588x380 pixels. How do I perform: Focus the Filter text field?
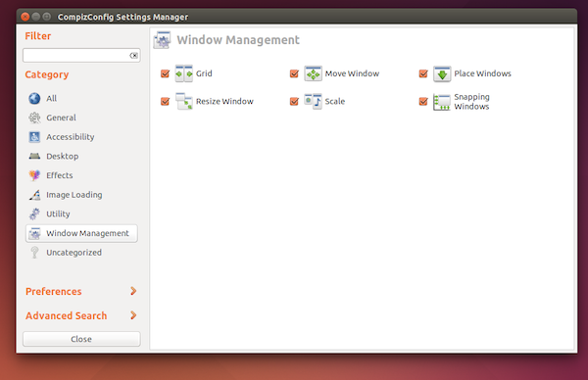81,56
